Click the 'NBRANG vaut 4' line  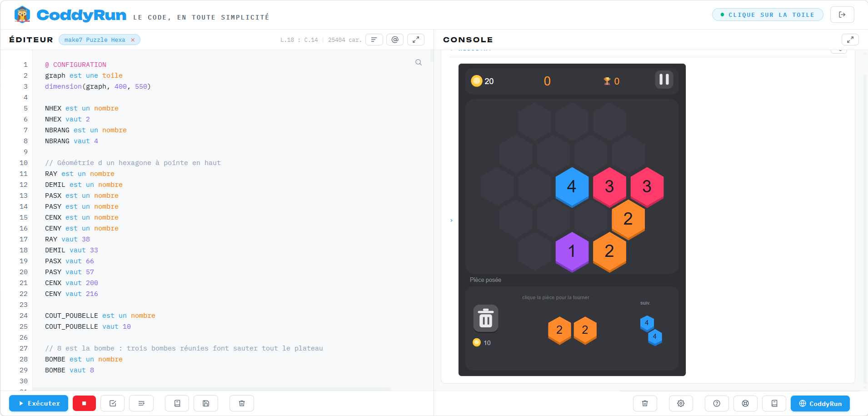point(71,141)
